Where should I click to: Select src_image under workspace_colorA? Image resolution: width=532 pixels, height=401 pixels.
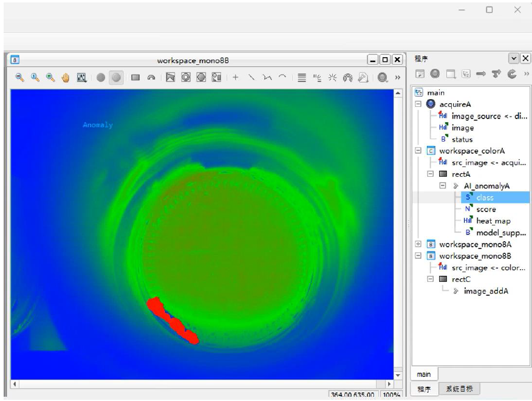coord(488,163)
